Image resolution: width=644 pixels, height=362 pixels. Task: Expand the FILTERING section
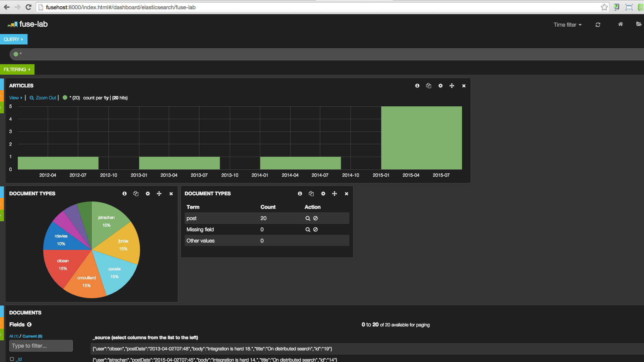click(17, 70)
